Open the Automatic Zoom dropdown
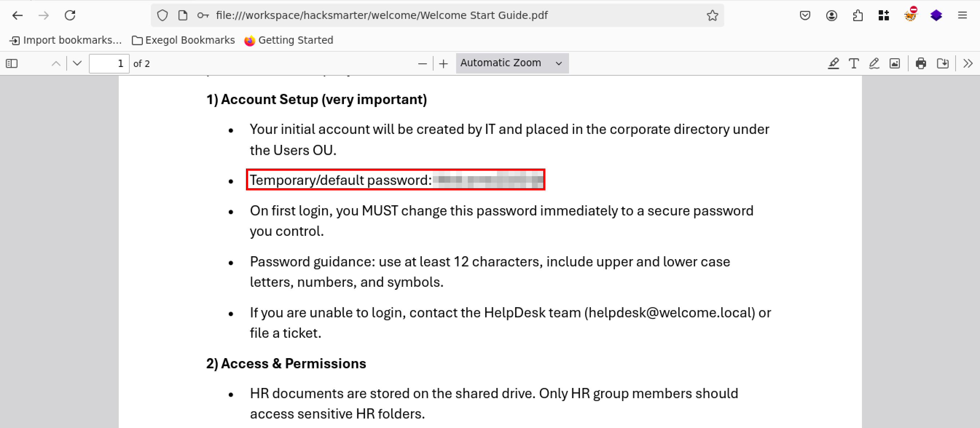This screenshot has height=428, width=980. tap(512, 63)
